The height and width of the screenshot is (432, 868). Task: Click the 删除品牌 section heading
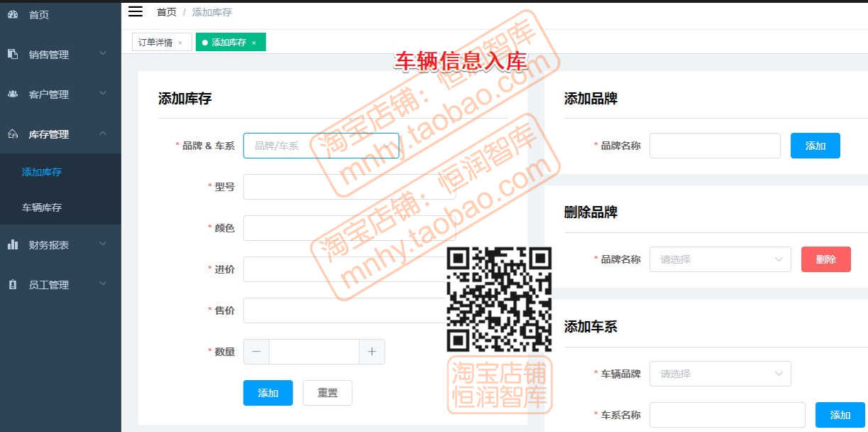pos(590,212)
